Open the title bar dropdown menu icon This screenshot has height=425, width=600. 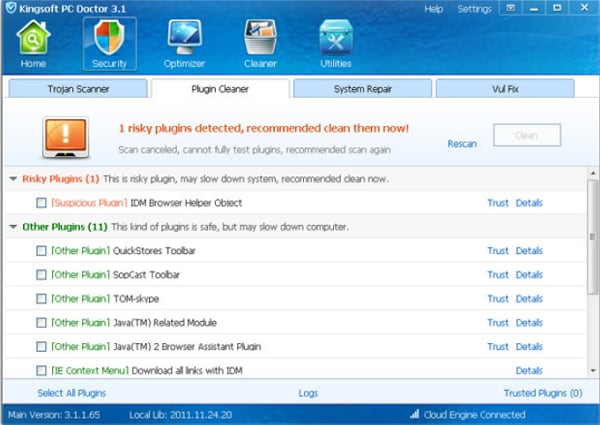pos(511,8)
